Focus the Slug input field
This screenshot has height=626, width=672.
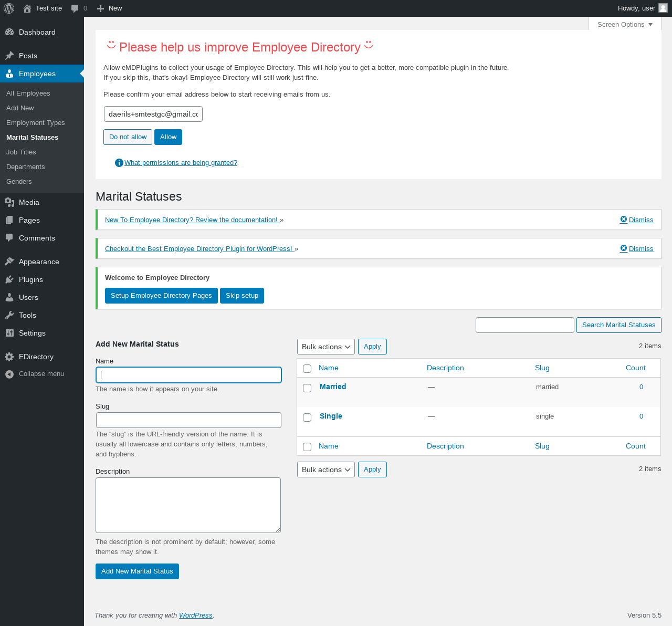(x=188, y=420)
